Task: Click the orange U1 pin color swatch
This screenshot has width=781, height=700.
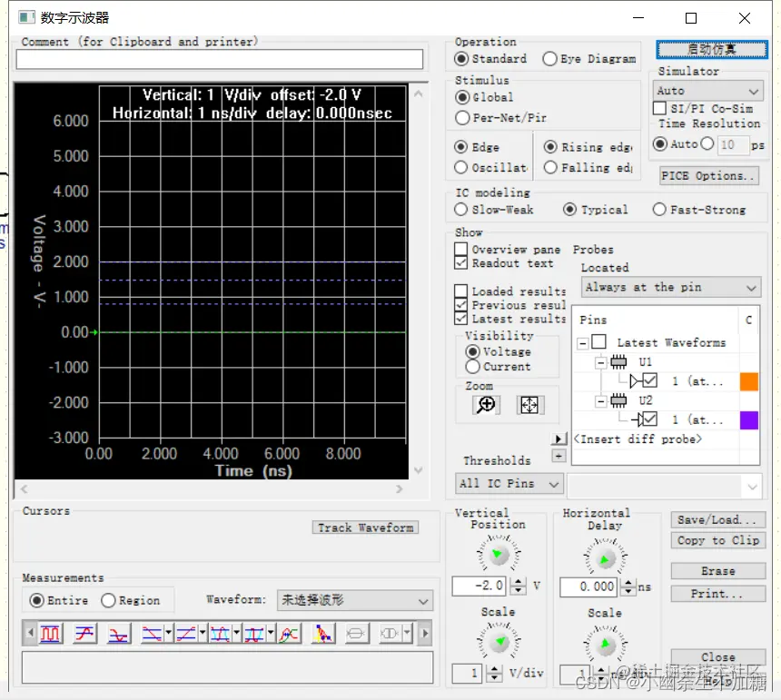Action: (749, 381)
